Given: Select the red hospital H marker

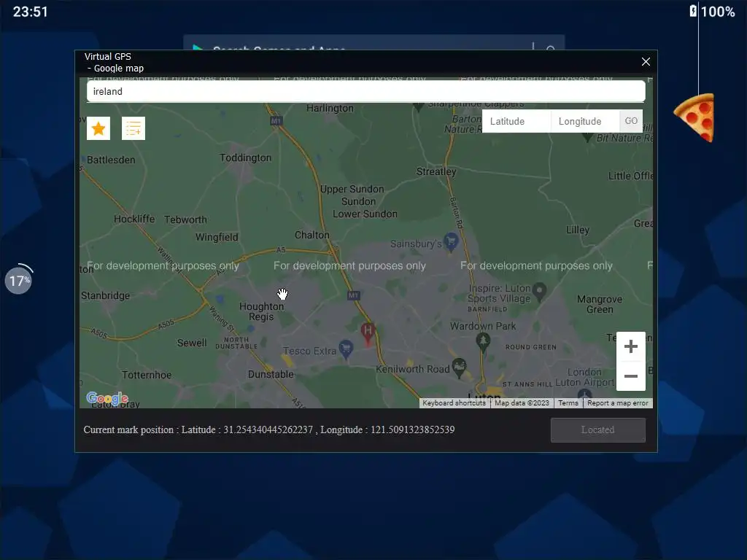Looking at the screenshot, I should click(x=368, y=332).
